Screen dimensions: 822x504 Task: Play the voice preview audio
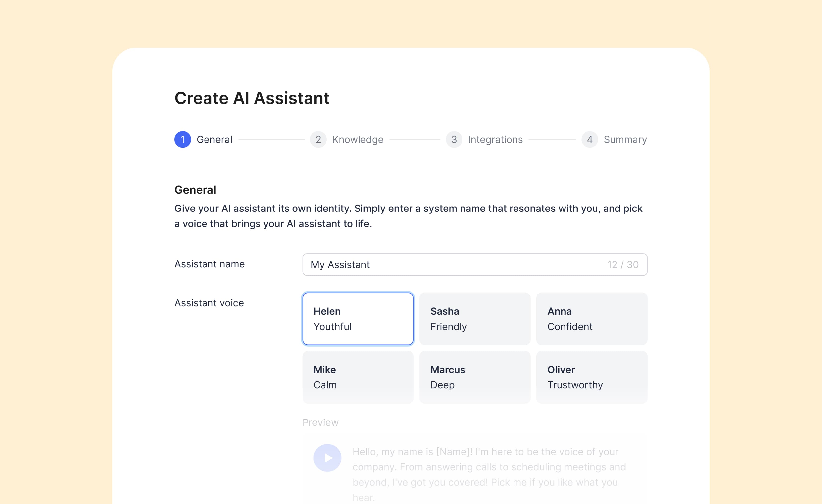tap(327, 458)
